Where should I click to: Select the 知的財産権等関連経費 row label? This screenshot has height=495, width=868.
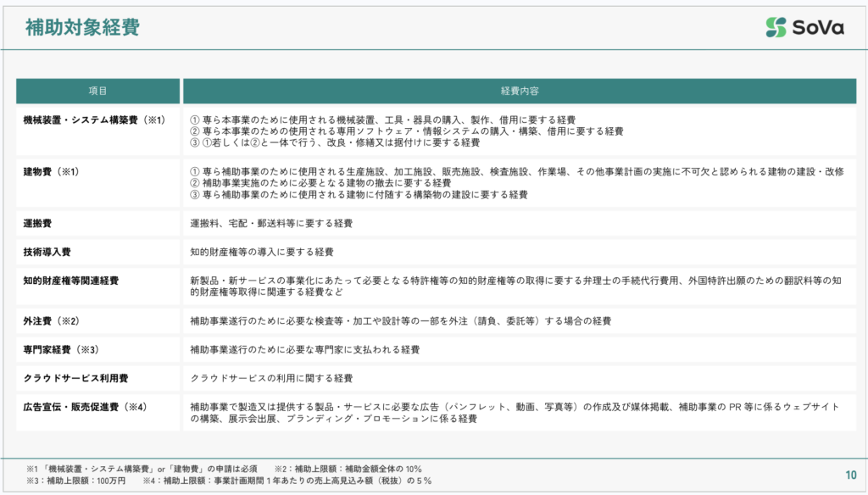coord(70,281)
